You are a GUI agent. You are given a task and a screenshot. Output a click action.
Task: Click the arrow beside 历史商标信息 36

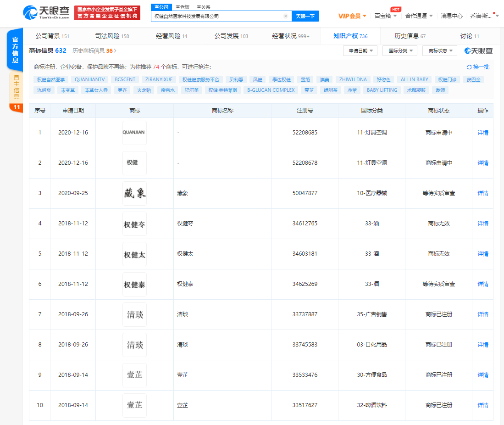[x=115, y=51]
